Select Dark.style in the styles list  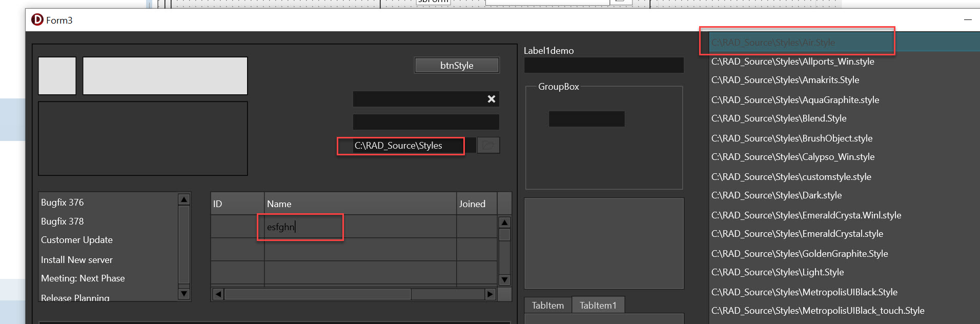(776, 195)
